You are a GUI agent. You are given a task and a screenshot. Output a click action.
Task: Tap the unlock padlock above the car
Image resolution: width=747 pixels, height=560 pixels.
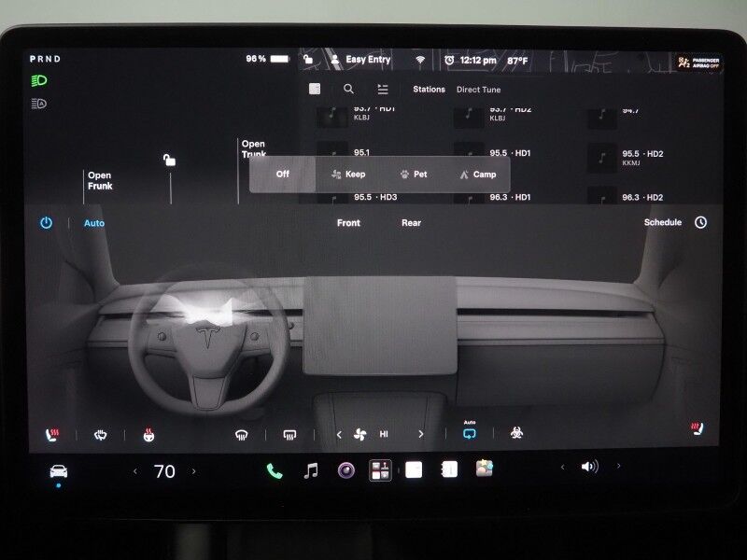click(169, 160)
